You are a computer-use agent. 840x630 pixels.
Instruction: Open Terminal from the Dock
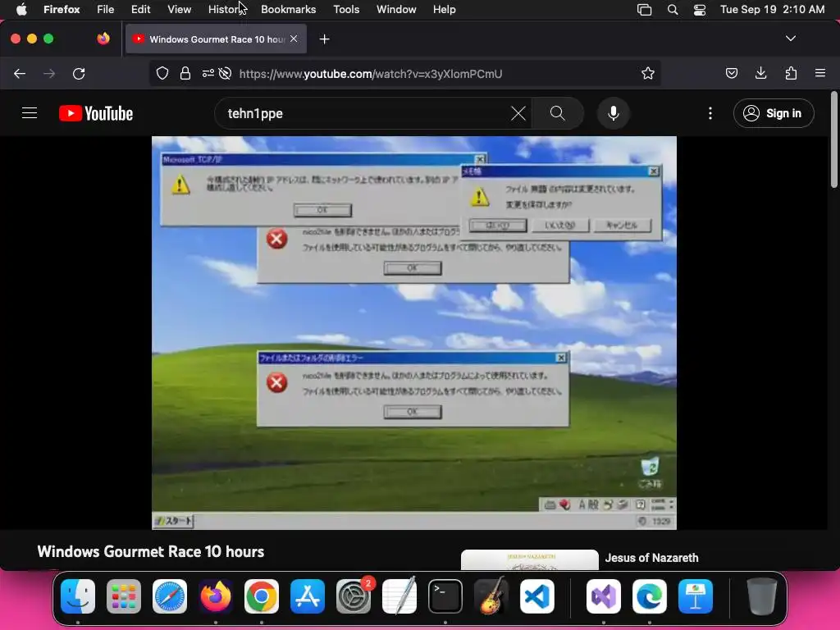coord(445,596)
